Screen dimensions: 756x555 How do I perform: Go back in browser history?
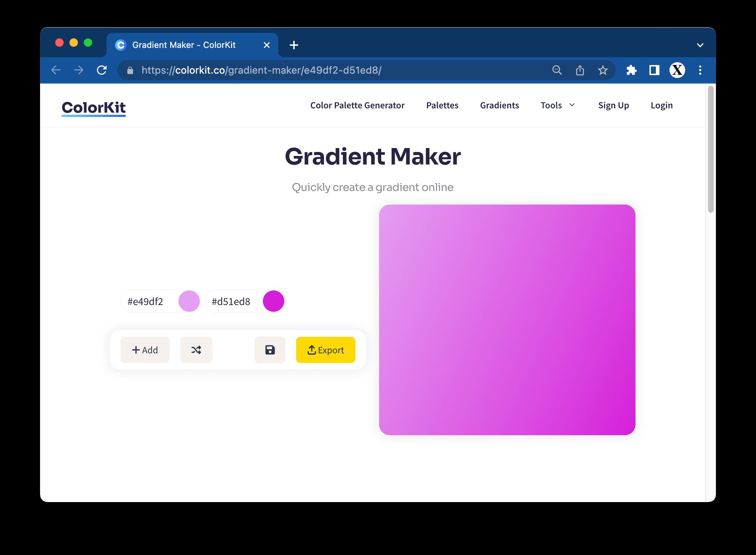pos(56,70)
